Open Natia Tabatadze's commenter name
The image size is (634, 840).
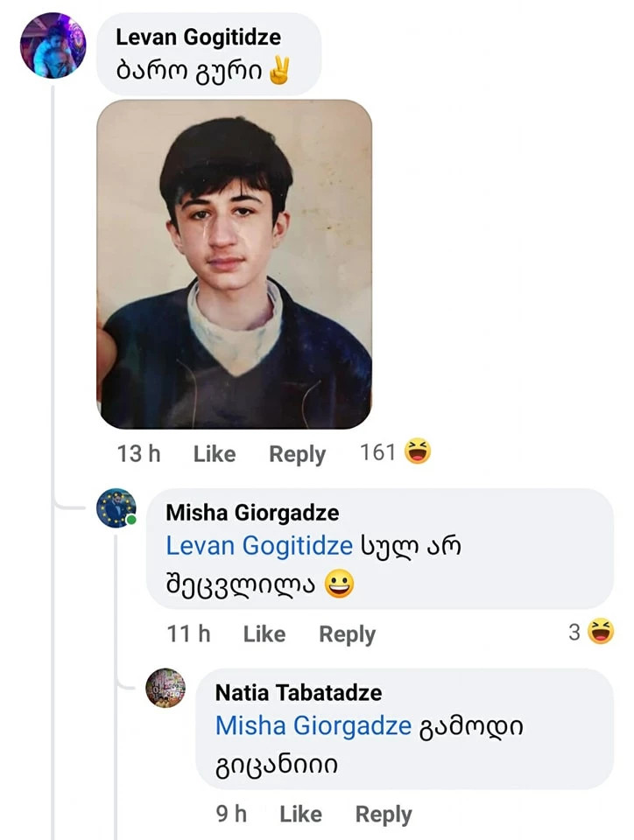point(299,693)
